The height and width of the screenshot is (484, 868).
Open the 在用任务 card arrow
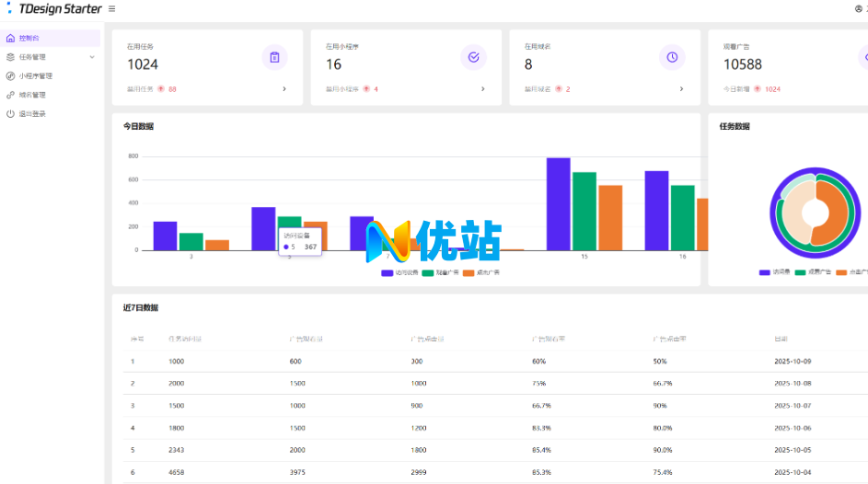tap(284, 89)
